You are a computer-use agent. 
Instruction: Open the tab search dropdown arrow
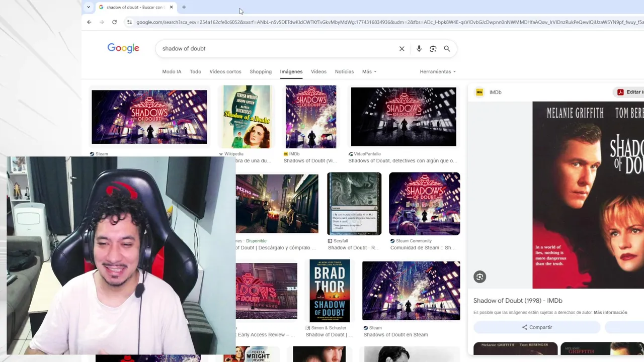tap(89, 7)
